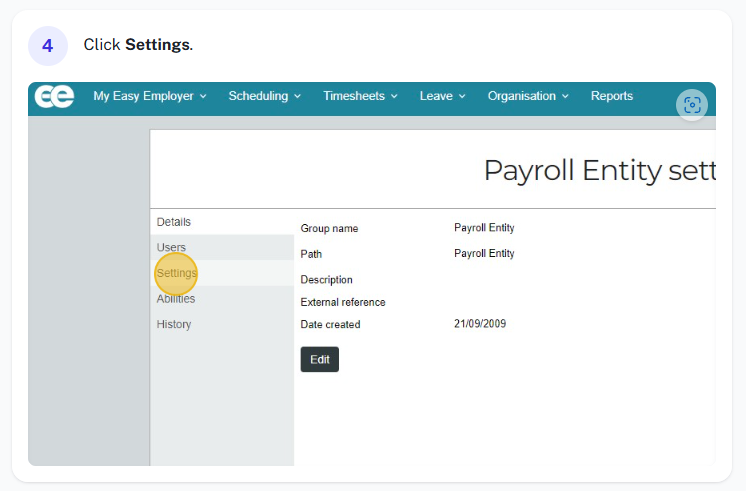
Task: Open the My Easy Employer menu
Action: [150, 96]
